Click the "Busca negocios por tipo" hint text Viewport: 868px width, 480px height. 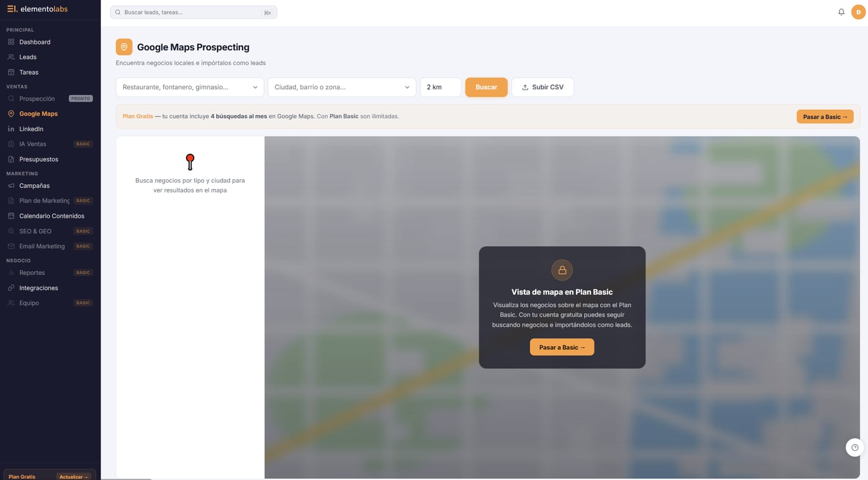190,185
